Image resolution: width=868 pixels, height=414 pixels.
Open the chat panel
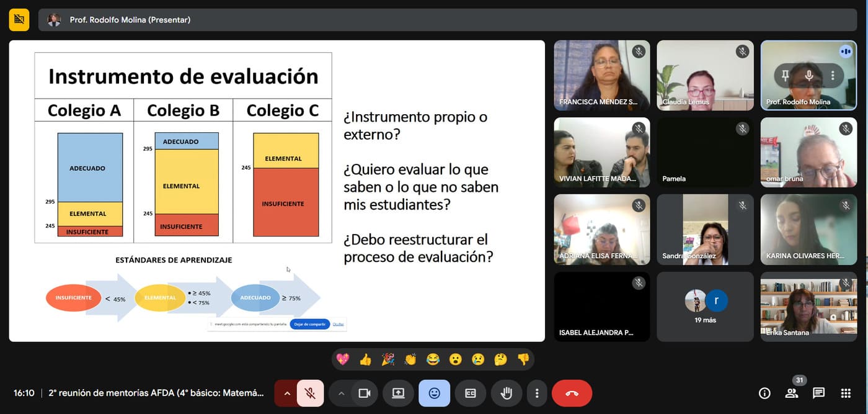coord(818,394)
